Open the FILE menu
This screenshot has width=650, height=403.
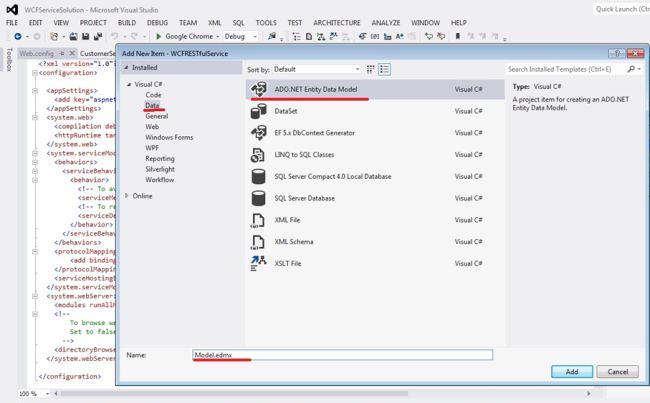coord(12,23)
